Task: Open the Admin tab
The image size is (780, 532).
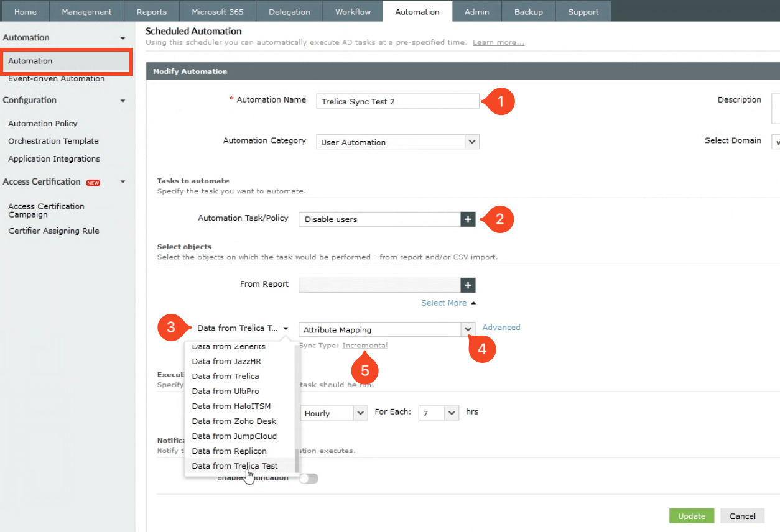Action: pos(476,12)
